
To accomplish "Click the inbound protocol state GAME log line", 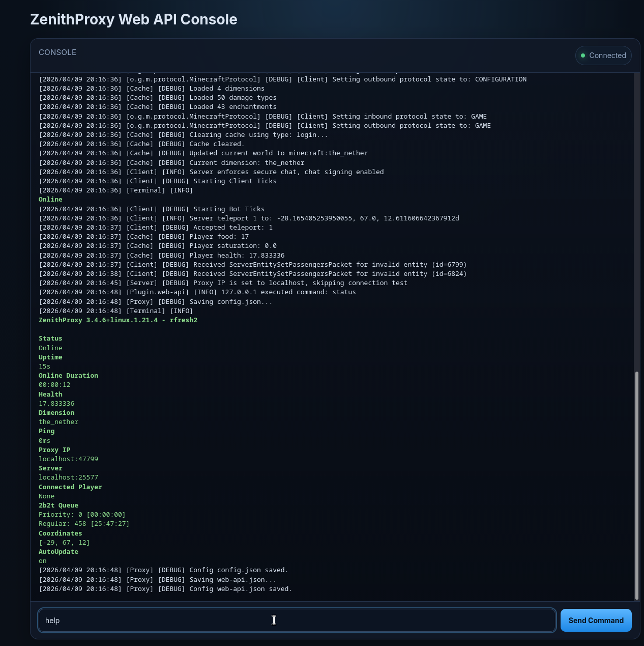I will (x=262, y=117).
